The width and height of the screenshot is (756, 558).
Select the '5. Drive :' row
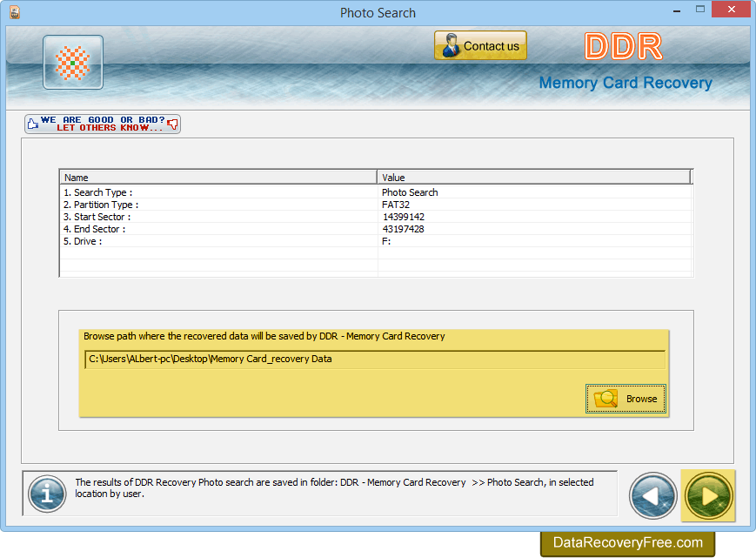[x=376, y=241]
